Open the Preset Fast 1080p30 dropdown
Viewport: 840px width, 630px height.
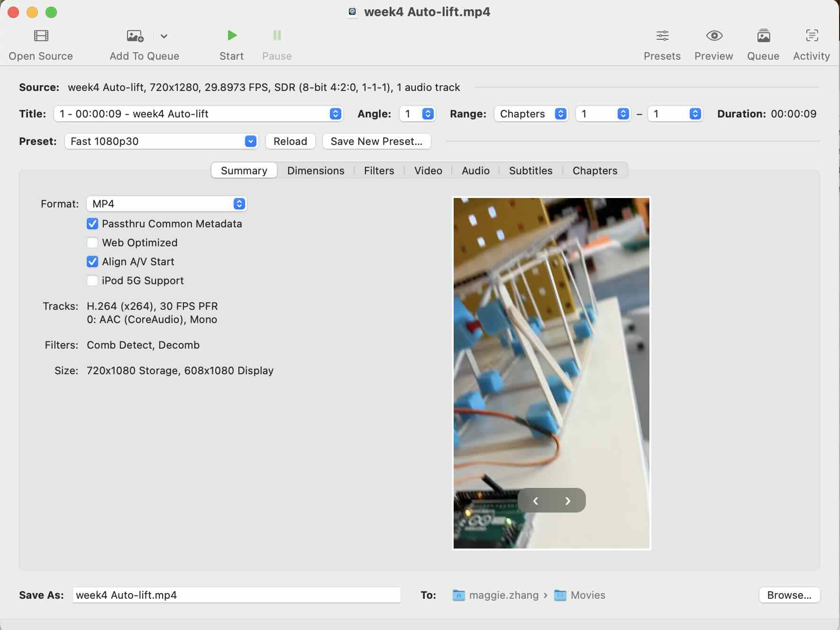click(161, 141)
